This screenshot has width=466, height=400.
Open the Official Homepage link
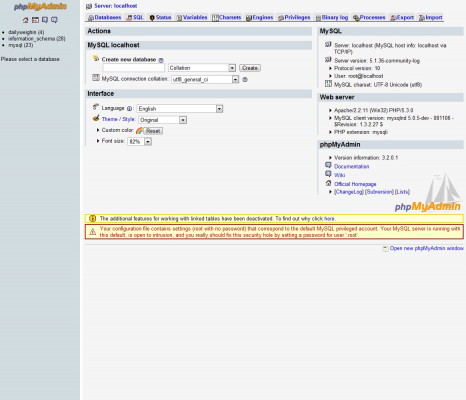(355, 184)
